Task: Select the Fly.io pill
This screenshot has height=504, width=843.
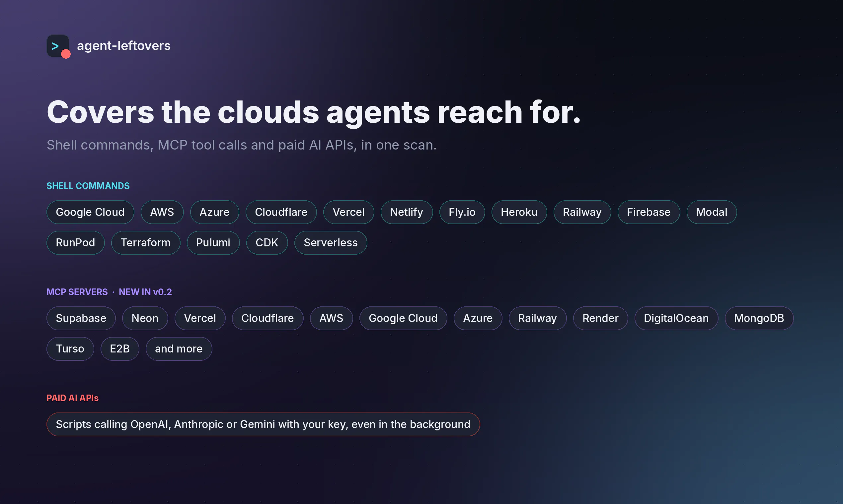Action: [x=462, y=212]
